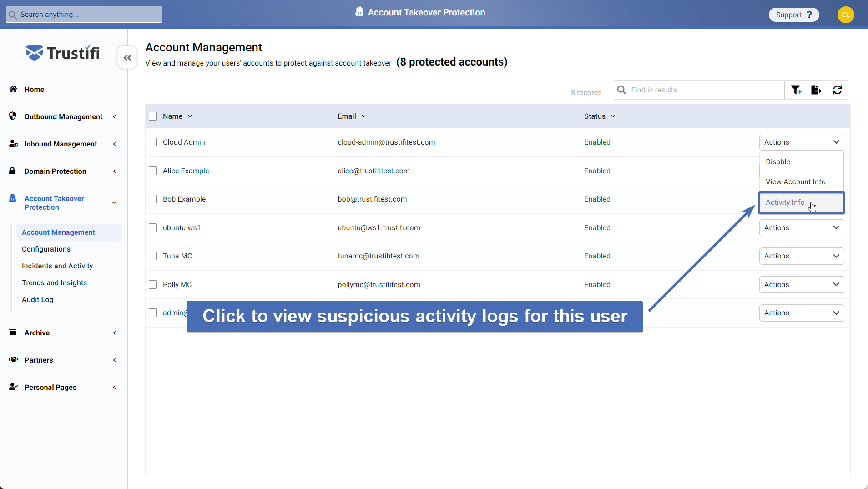Click the magnifier icon in Find in results
Image resolution: width=868 pixels, height=489 pixels.
click(621, 90)
